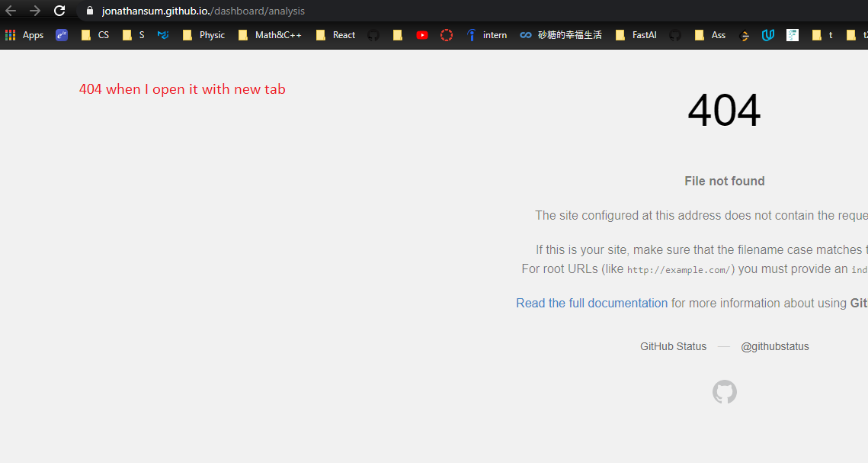
Task: Open the unnamed folder before YouTube icon
Action: [398, 35]
